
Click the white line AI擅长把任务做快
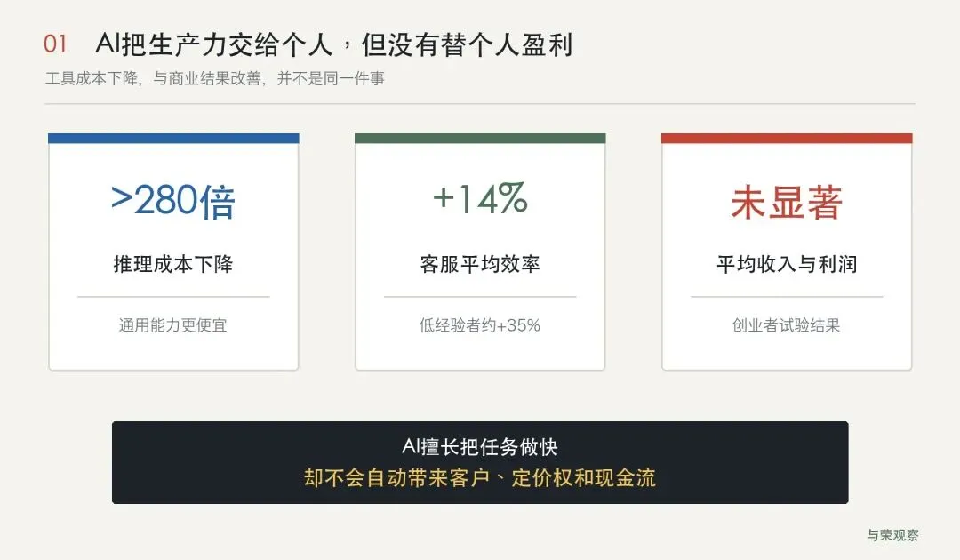tap(480, 447)
